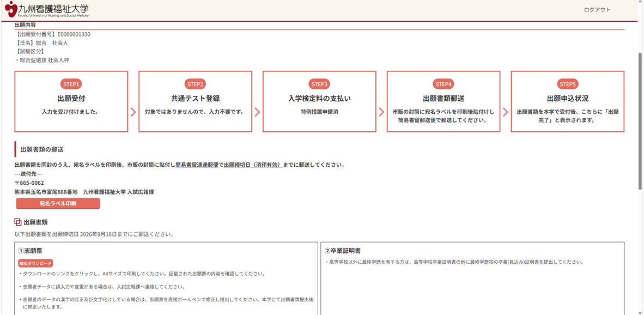
Task: Click the overlapping squares icon beside 出願書類
Action: (x=17, y=222)
